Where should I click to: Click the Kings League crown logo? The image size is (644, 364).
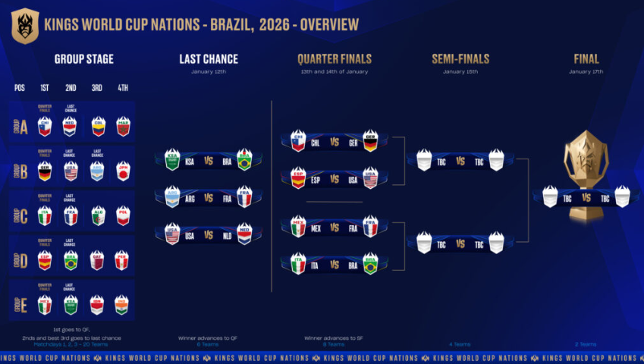tap(24, 25)
